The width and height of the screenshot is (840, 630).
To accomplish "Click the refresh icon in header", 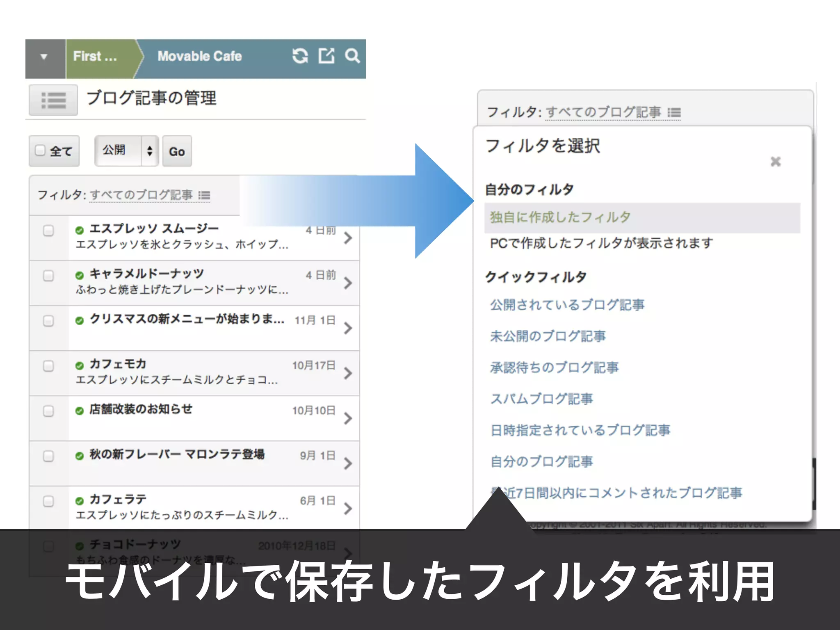I will pos(300,56).
